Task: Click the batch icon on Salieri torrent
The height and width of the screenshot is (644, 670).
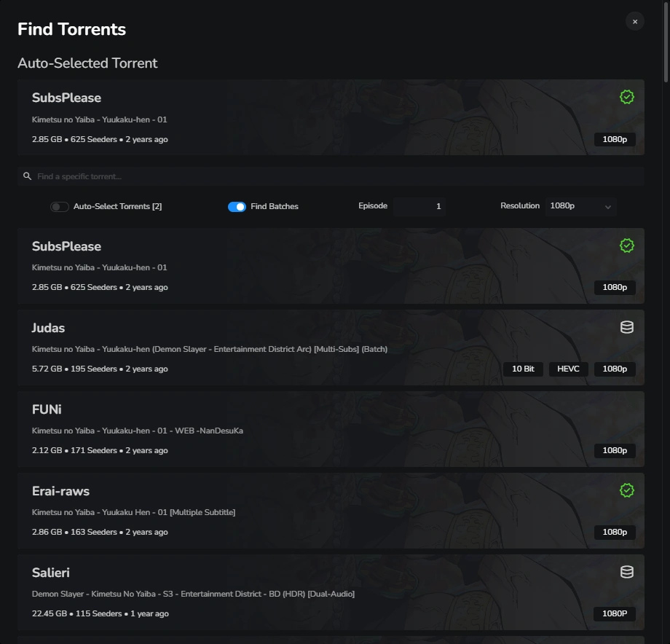Action: 626,572
